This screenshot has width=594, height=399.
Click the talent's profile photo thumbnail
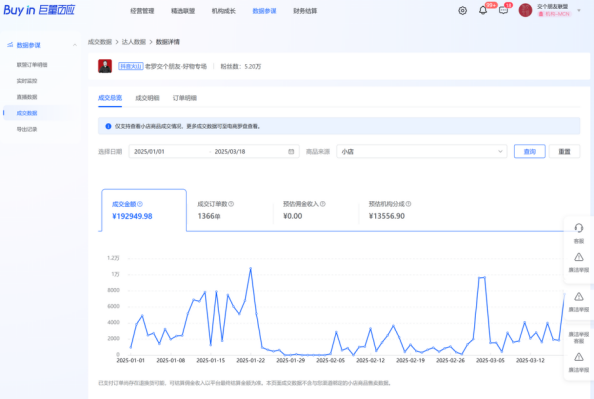(x=105, y=66)
